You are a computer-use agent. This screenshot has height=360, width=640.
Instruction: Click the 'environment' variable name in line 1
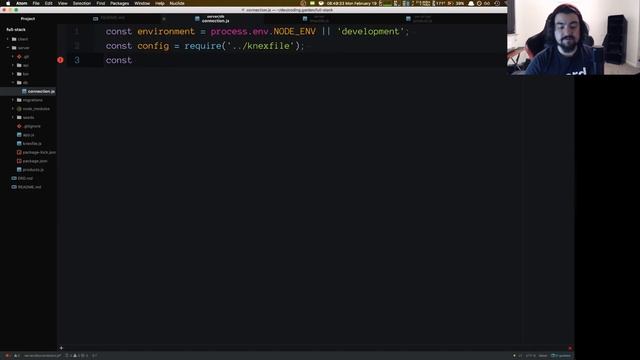point(166,31)
